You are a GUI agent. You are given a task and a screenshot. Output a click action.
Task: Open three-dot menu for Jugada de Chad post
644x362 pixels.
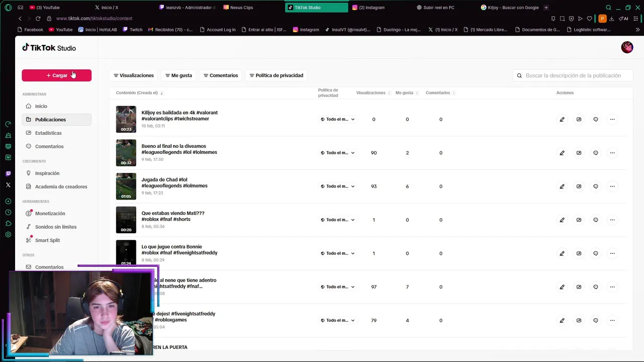[612, 187]
